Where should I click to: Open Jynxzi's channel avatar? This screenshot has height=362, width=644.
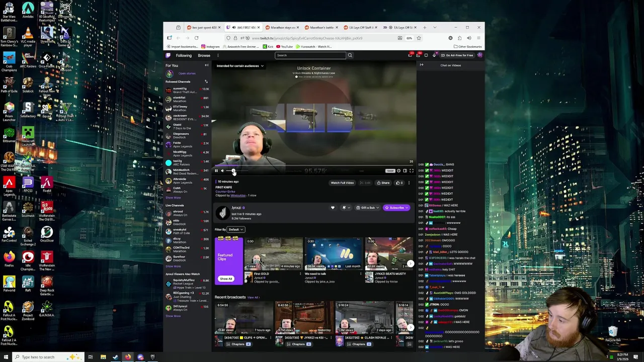[222, 213]
